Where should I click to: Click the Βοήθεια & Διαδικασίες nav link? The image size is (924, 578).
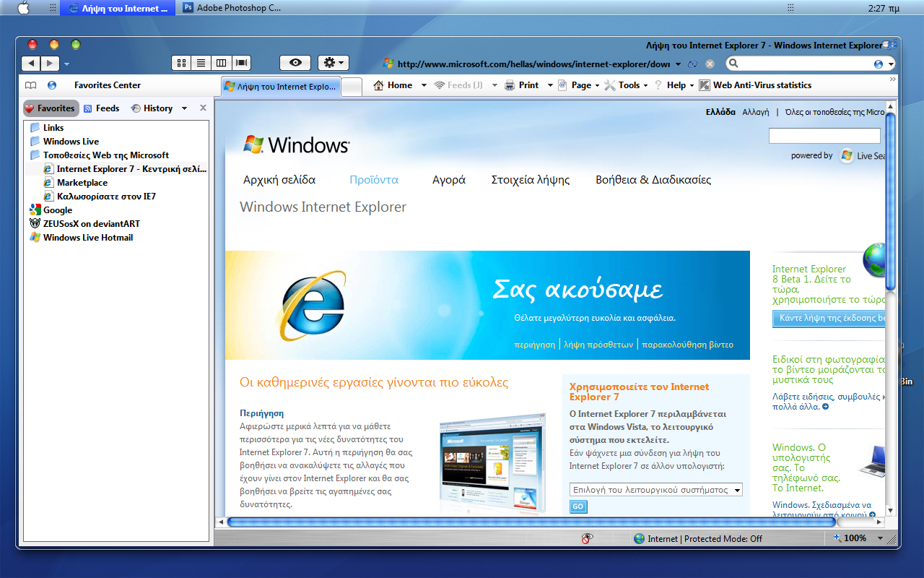(653, 180)
